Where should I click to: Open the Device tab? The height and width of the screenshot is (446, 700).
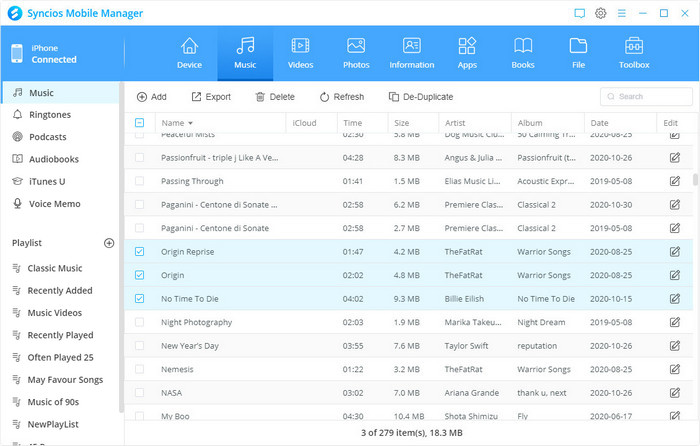point(189,53)
